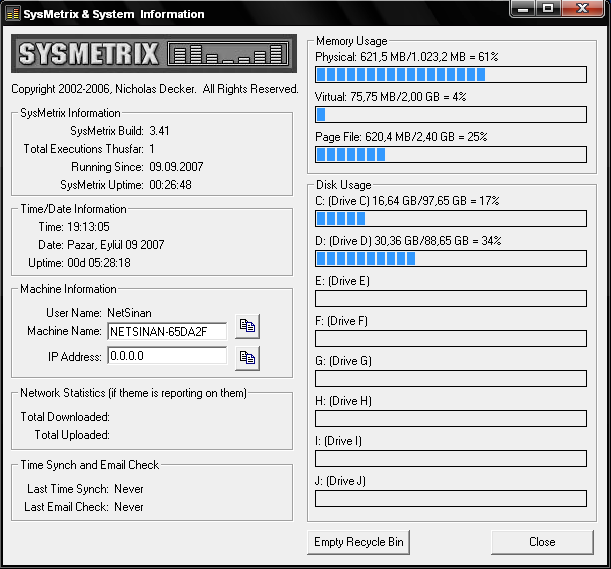Select the empty Drive G usage bar

pos(450,378)
